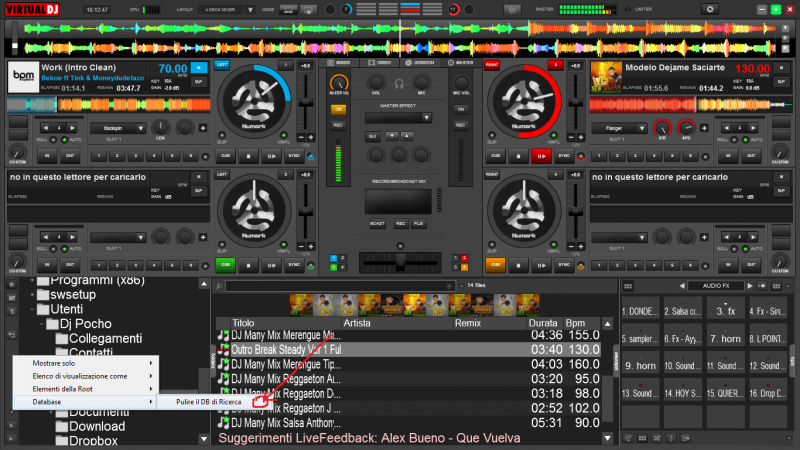This screenshot has width=800, height=450.
Task: Select the Download folder
Action: click(x=96, y=426)
